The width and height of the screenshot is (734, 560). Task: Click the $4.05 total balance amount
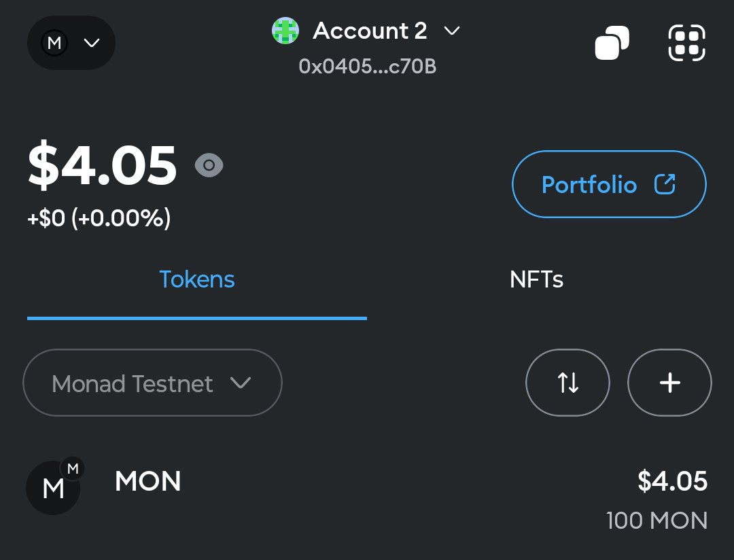102,165
